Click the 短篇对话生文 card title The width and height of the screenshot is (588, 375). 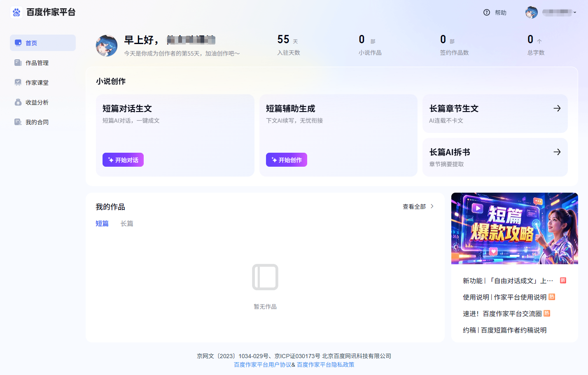127,108
